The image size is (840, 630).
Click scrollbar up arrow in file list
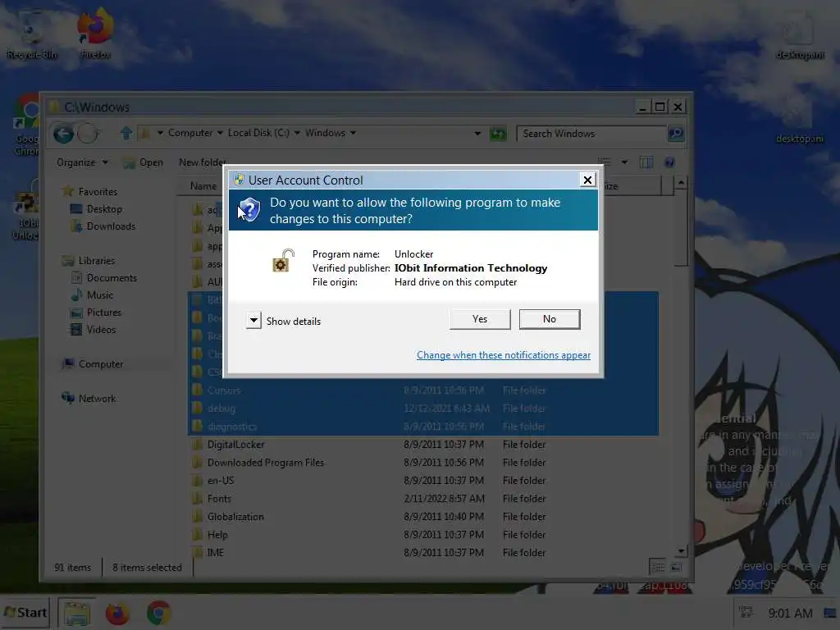[681, 183]
